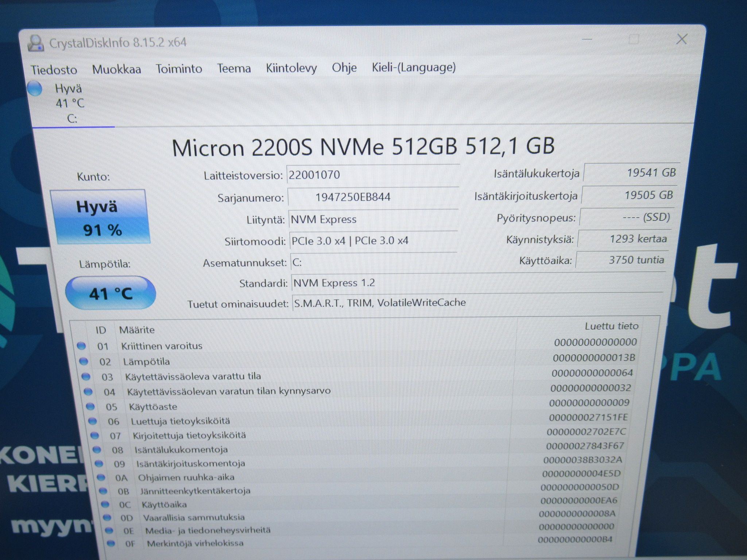This screenshot has width=747, height=560.
Task: Click status dot beside Lämpötila attribute 02
Action: click(x=84, y=361)
